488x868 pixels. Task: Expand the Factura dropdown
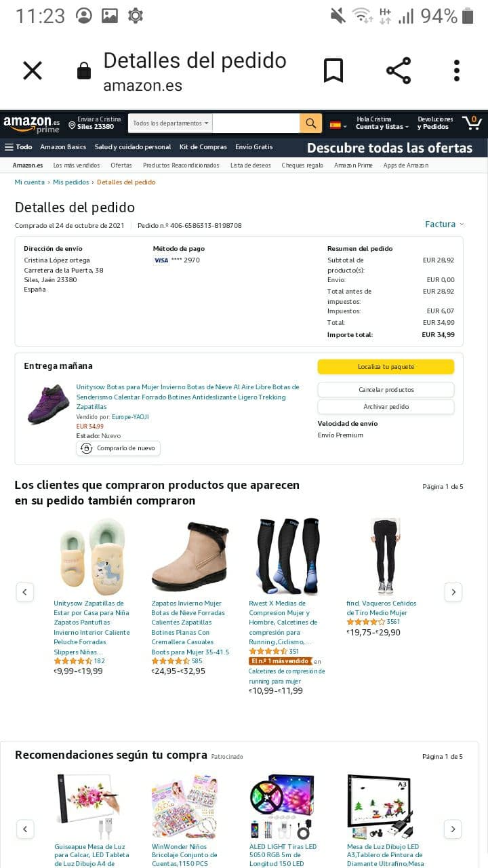(444, 224)
